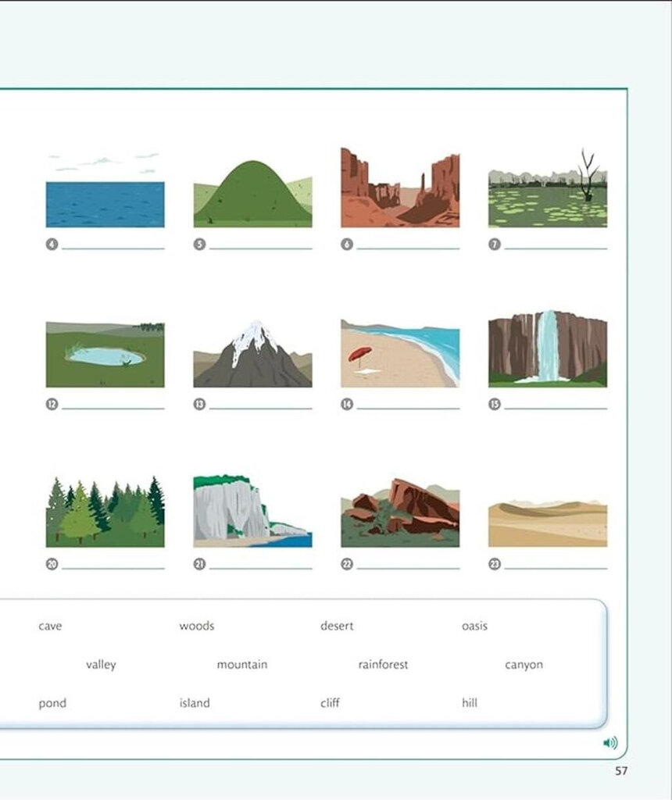This screenshot has width=672, height=800.
Task: Select the red rocks picture numbered 22
Action: point(400,512)
